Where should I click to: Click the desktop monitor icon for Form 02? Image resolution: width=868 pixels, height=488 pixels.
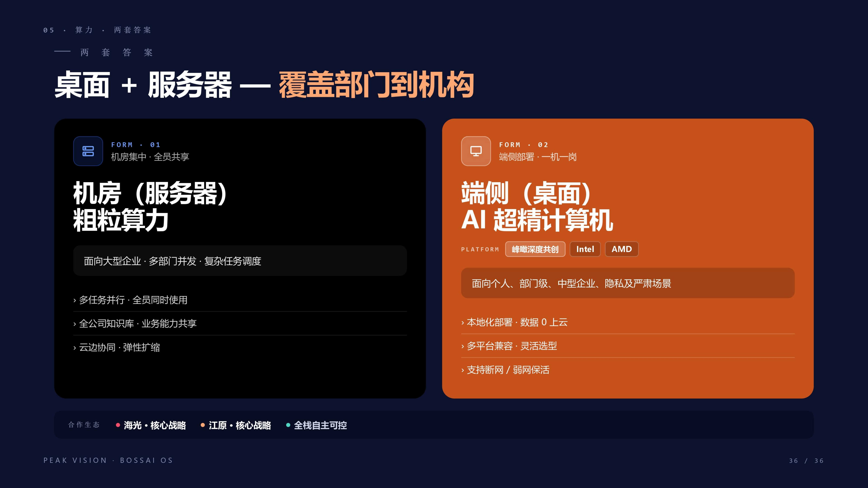click(x=476, y=151)
